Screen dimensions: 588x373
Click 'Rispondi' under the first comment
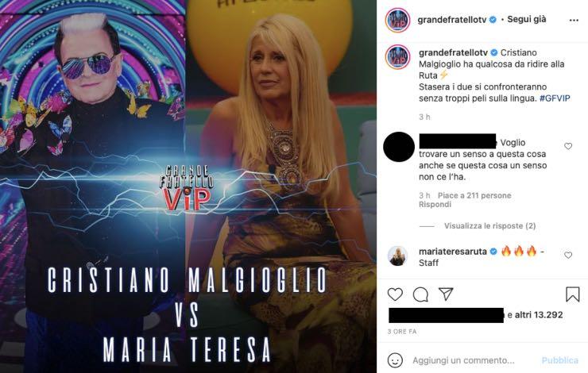[435, 205]
